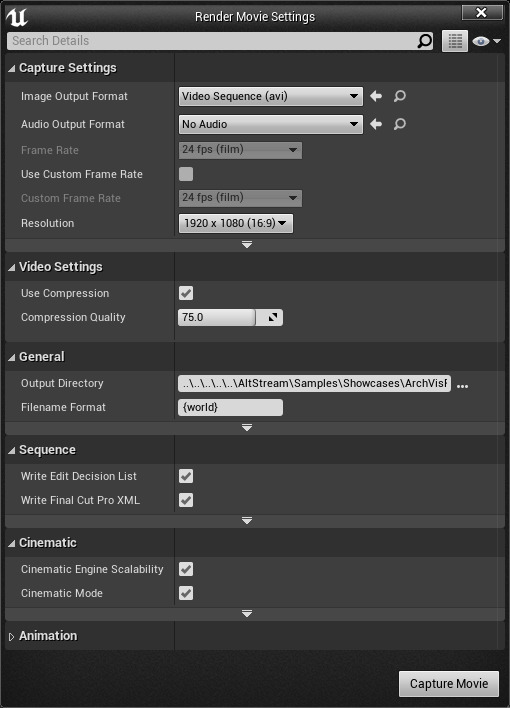Viewport: 510px width, 708px height.
Task: Open the Frame Rate dropdown
Action: (240, 150)
